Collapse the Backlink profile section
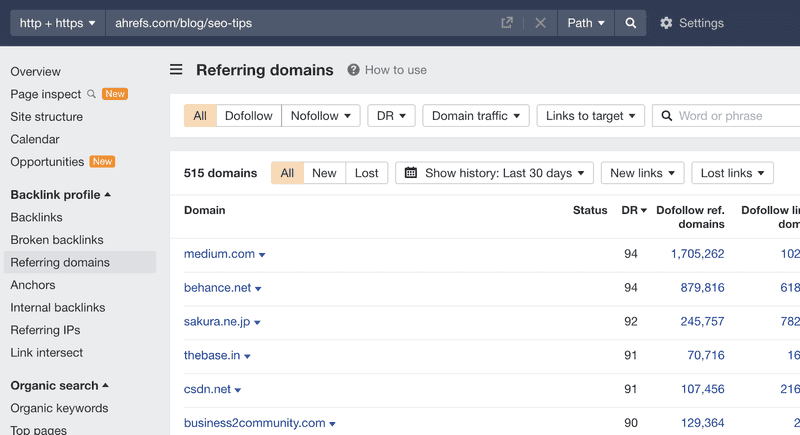This screenshot has width=800, height=435. click(61, 195)
